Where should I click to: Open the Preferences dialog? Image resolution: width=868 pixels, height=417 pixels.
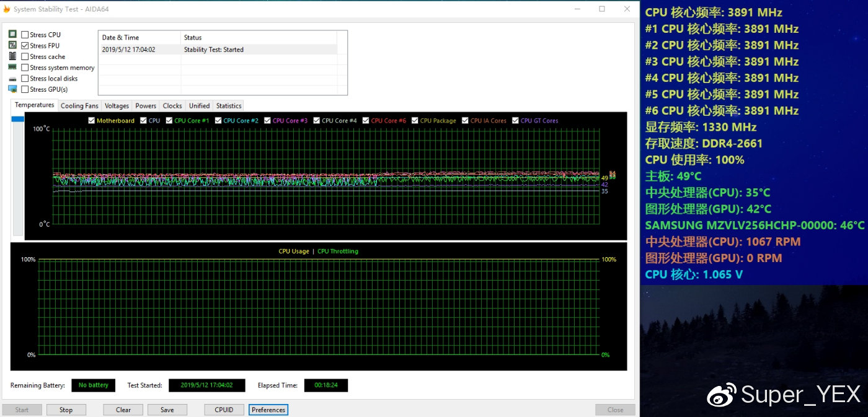coord(268,410)
